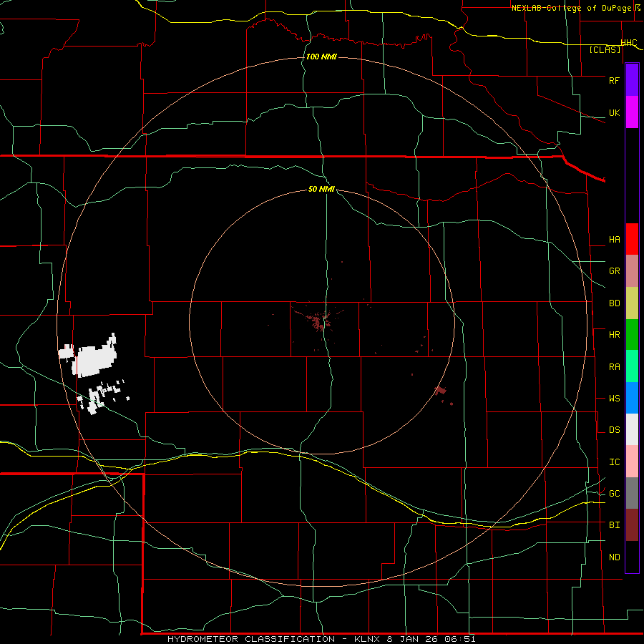Click the KLNX station identifier
The width and height of the screenshot is (644, 644).
click(x=367, y=639)
